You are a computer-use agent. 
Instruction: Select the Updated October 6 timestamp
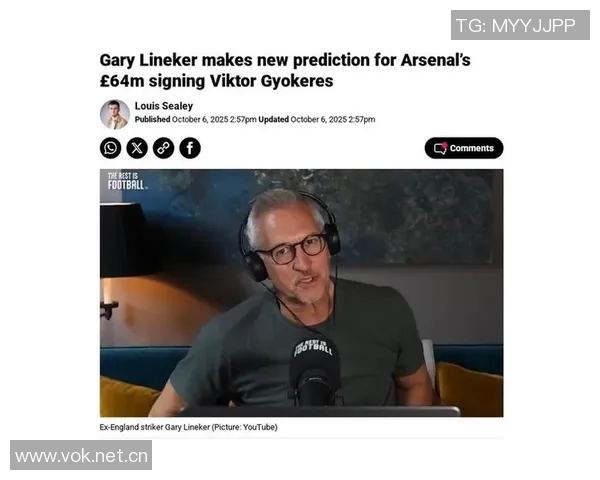tap(317, 119)
